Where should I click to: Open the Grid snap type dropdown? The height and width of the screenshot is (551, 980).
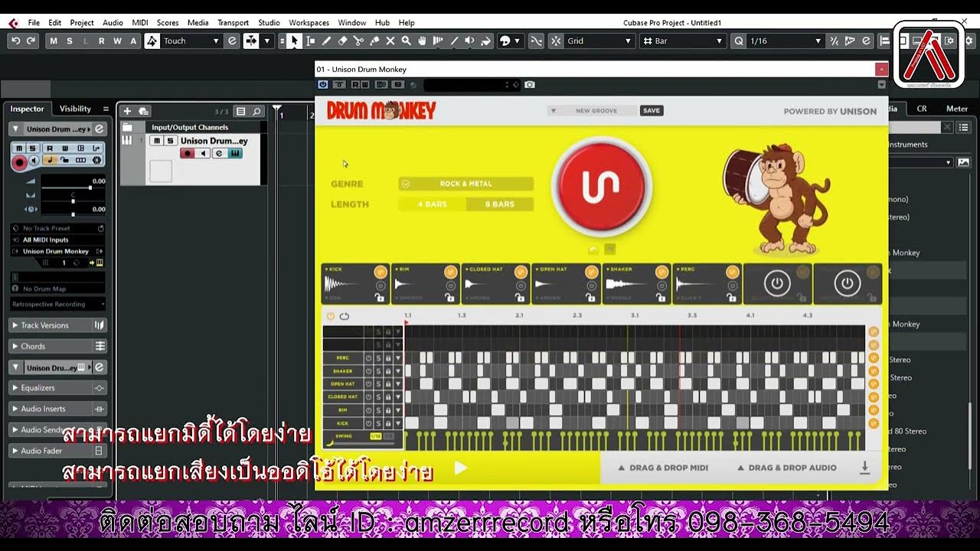coord(599,41)
